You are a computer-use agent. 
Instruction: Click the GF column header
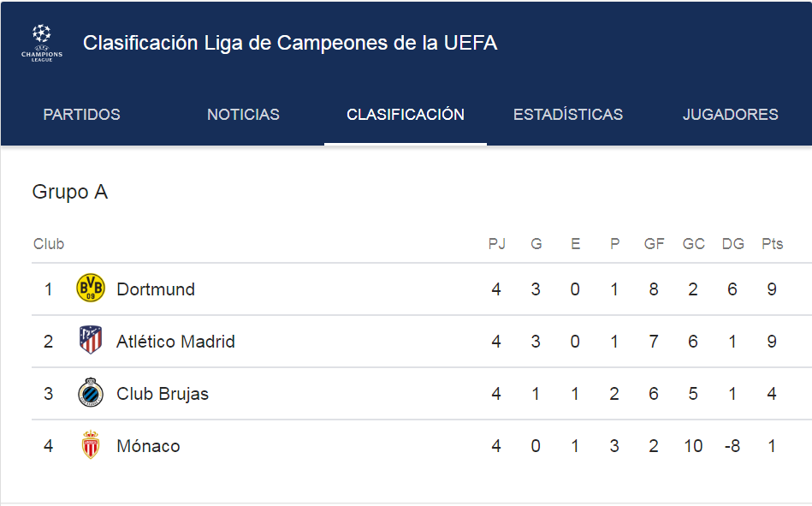click(x=654, y=244)
